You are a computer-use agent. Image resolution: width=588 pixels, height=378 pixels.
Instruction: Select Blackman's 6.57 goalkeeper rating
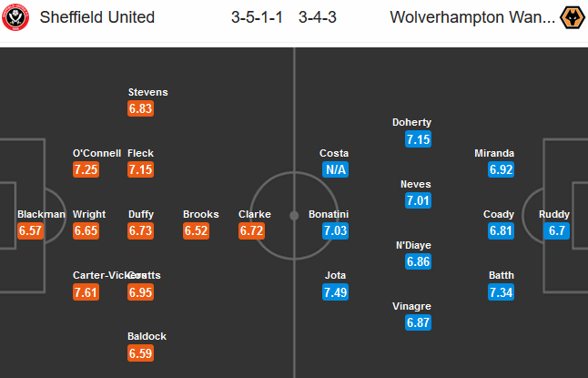tap(30, 230)
